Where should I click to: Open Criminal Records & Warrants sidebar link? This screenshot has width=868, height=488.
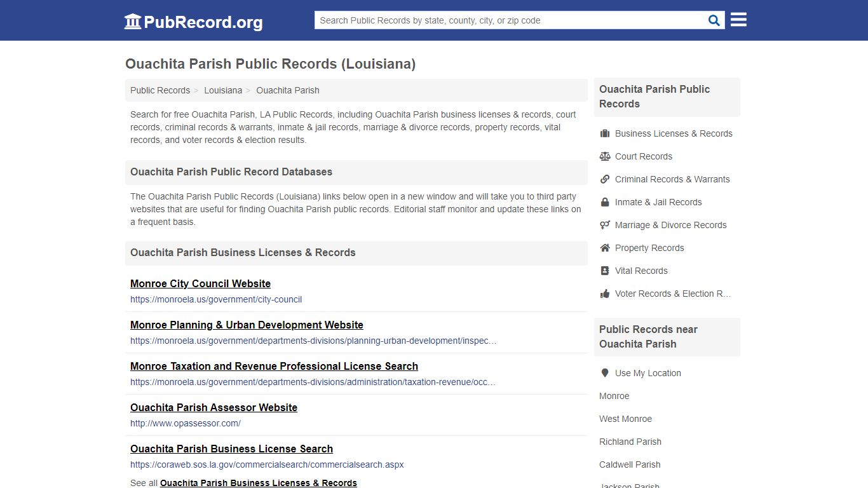click(x=672, y=179)
